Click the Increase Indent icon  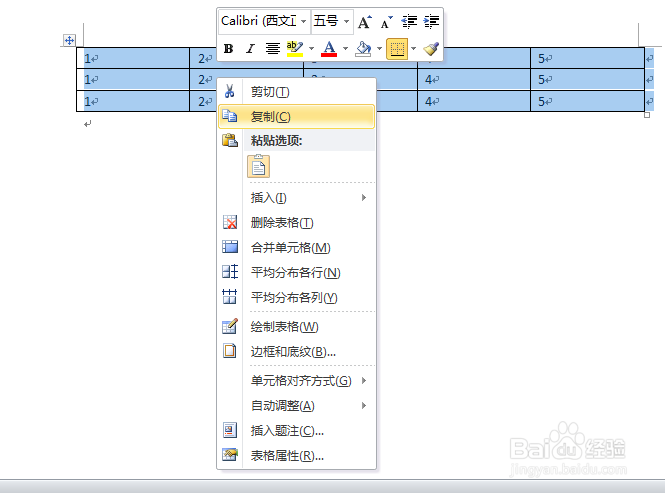tap(431, 21)
